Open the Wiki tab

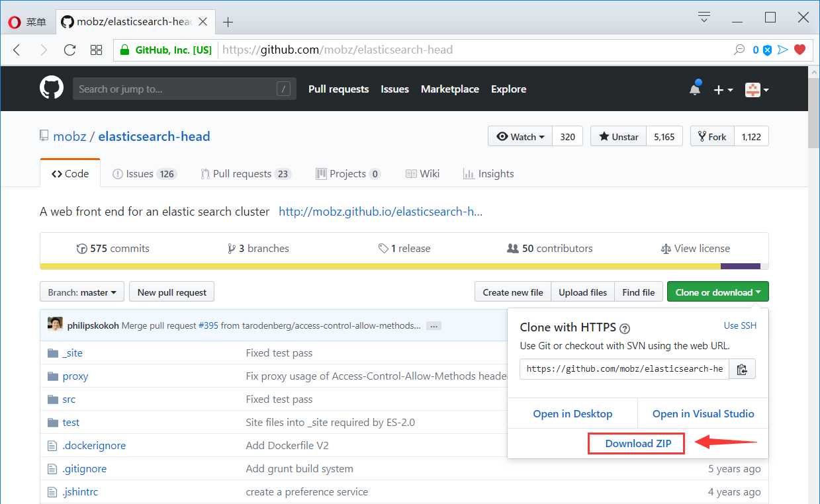(422, 174)
